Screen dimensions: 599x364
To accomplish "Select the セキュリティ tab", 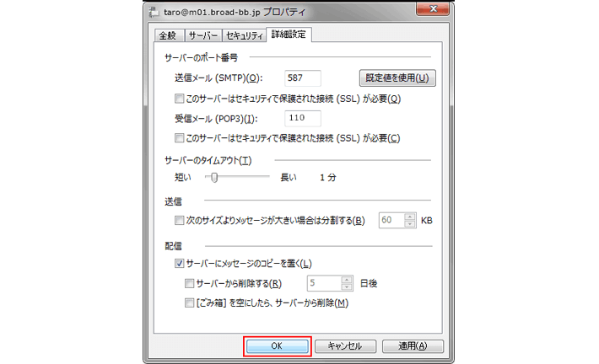I will coord(243,35).
